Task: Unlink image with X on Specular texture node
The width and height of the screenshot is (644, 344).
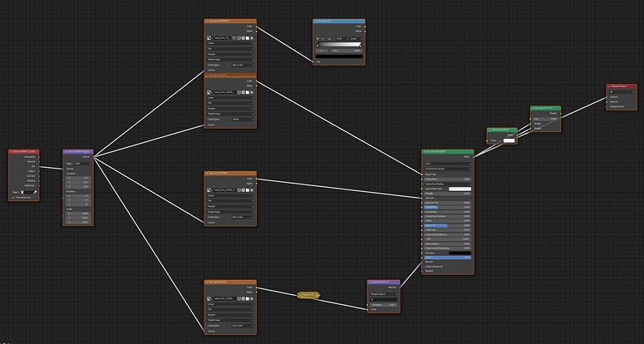Action: pos(252,190)
